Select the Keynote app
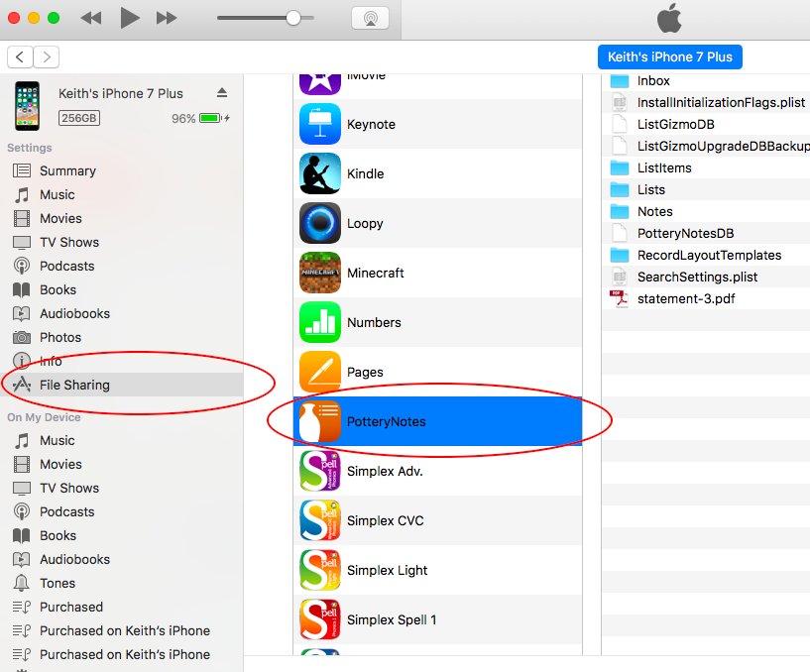 tap(437, 124)
